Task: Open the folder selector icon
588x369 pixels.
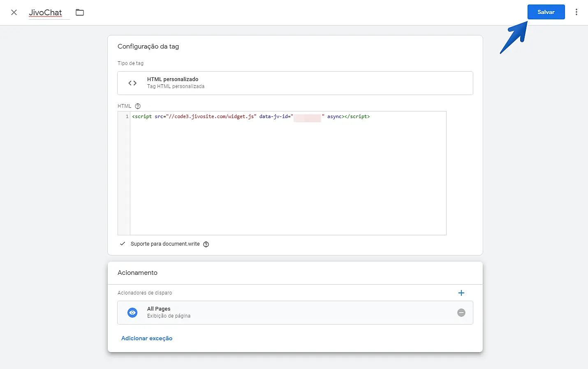Action: click(80, 12)
